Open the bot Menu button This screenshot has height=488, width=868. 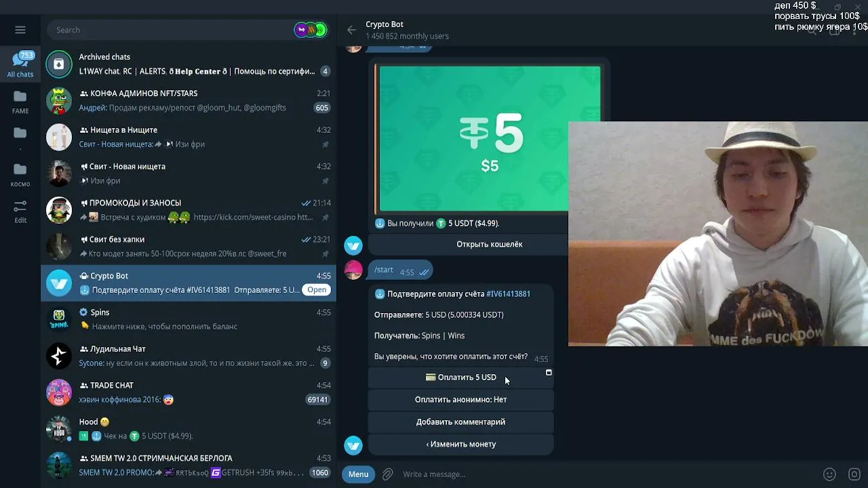click(359, 474)
